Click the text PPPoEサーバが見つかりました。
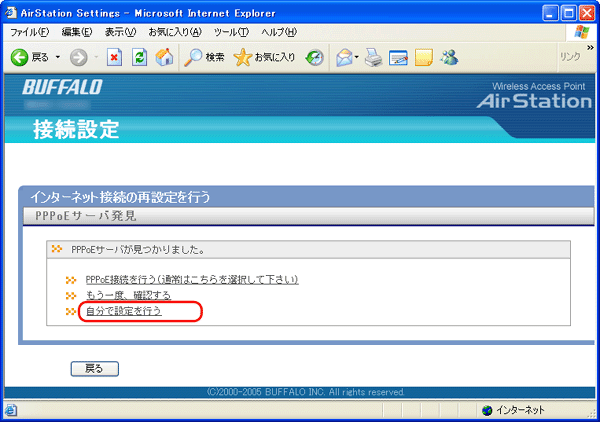600x422 pixels. click(x=138, y=250)
